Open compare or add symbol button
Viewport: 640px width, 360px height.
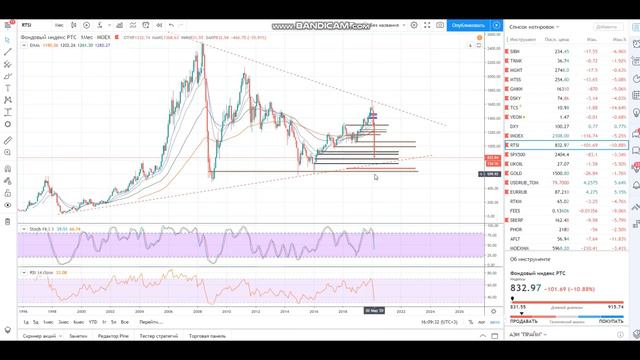point(87,25)
